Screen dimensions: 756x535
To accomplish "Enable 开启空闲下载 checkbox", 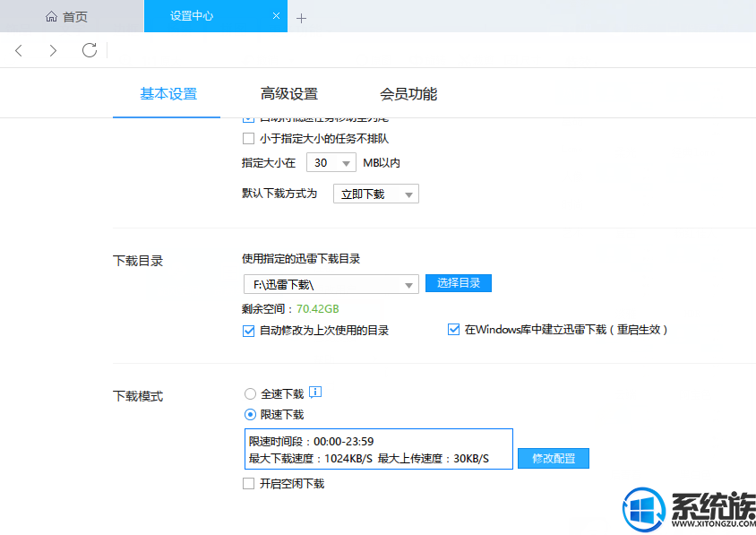I will 248,483.
